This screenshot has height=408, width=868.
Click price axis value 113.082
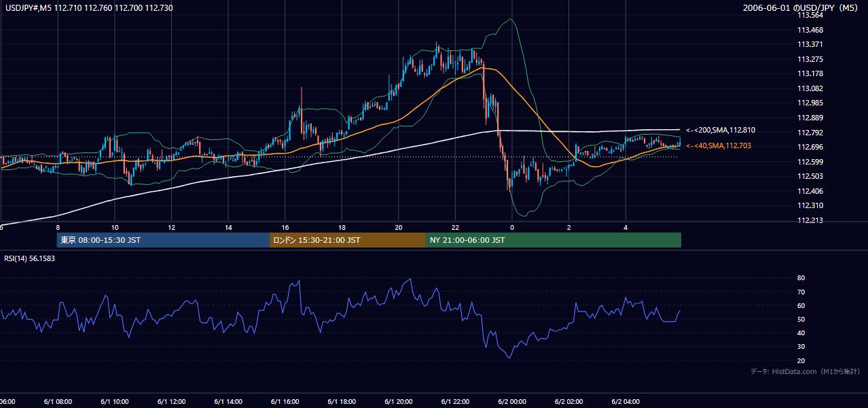810,88
